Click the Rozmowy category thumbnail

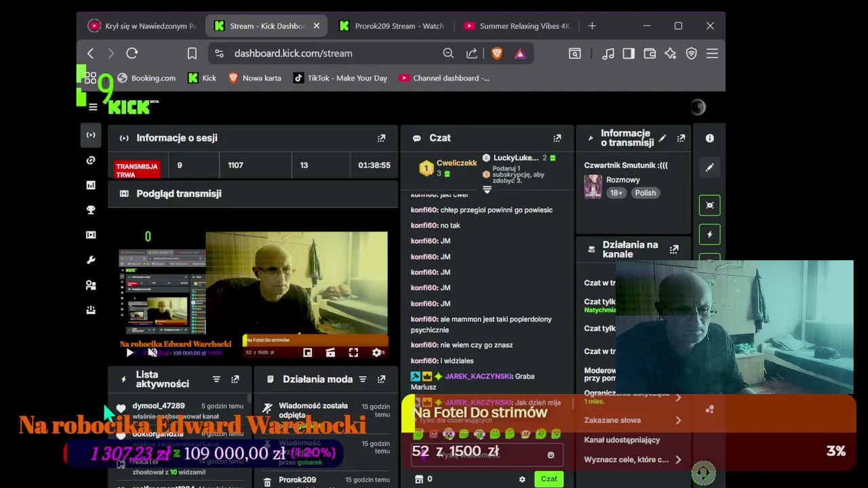(x=593, y=186)
